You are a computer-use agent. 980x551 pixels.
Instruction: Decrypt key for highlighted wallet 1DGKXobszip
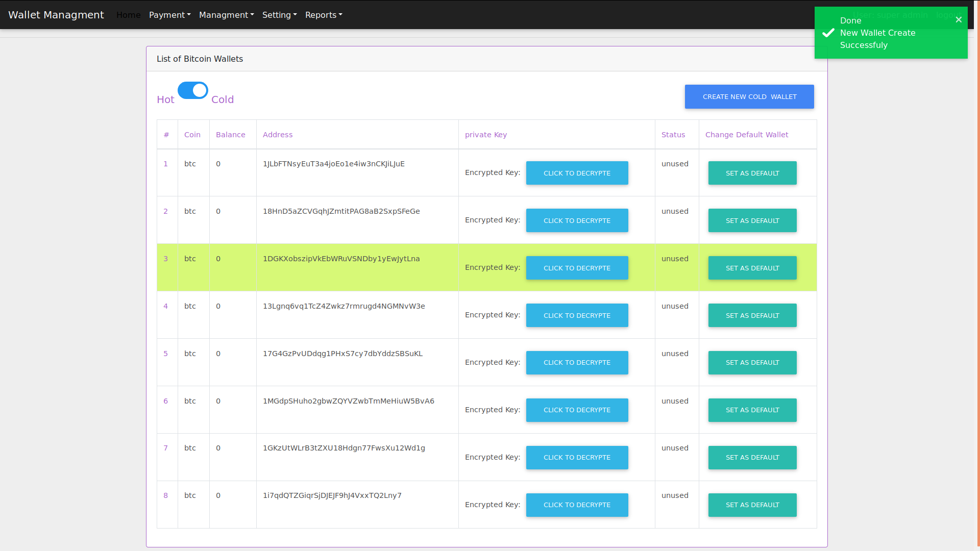point(577,268)
